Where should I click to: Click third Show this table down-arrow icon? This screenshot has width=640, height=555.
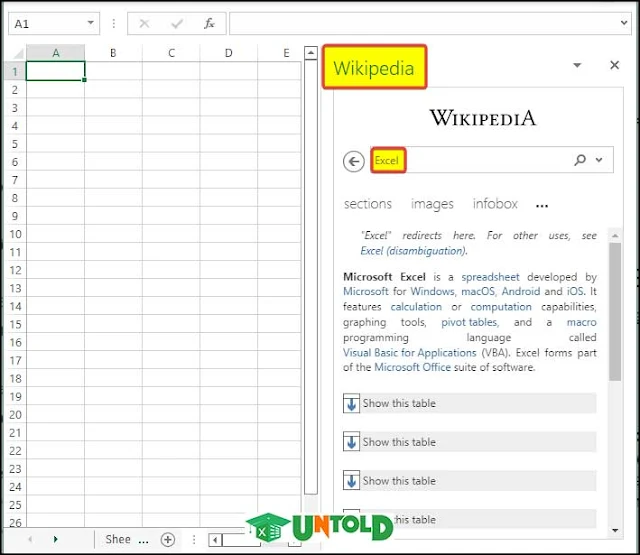pos(351,481)
